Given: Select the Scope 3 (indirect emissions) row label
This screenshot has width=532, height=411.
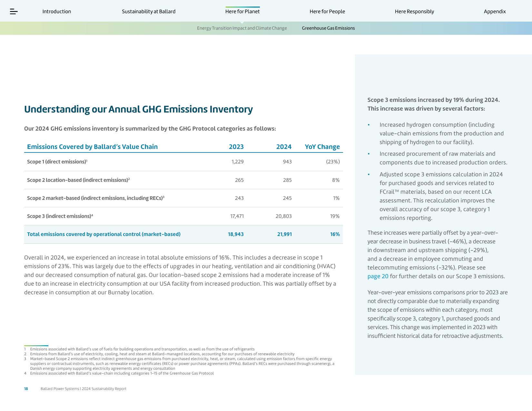Looking at the screenshot, I should point(60,216).
